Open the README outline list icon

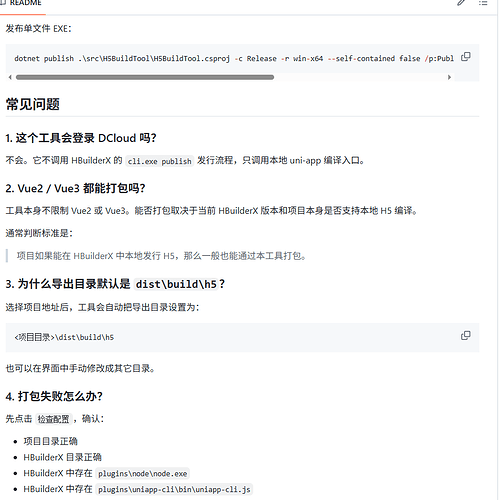[483, 3]
